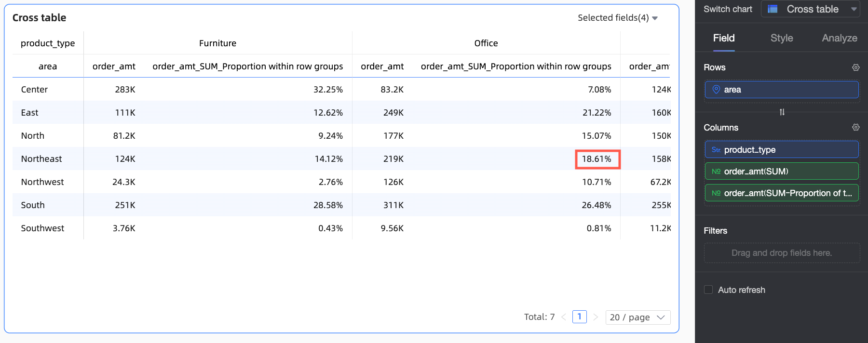Switch to the Style tab
This screenshot has height=343, width=868.
[782, 38]
